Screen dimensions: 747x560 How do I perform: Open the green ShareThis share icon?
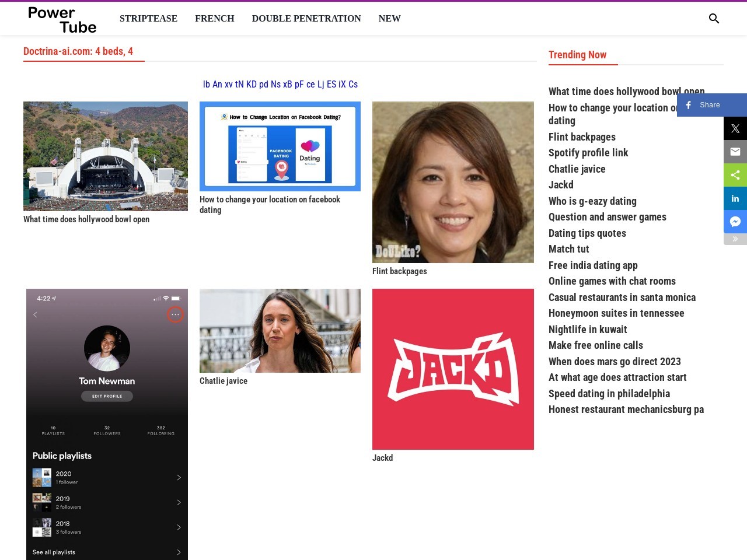[735, 175]
